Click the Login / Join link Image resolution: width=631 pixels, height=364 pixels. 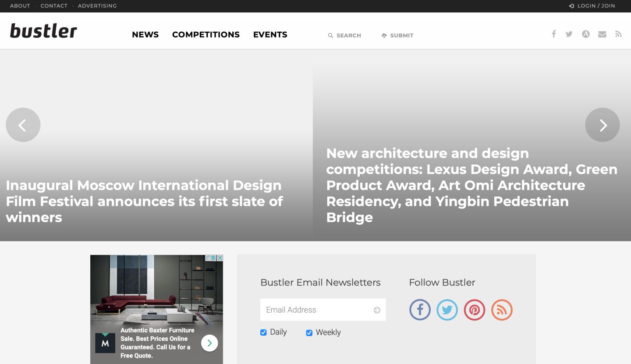click(x=596, y=6)
